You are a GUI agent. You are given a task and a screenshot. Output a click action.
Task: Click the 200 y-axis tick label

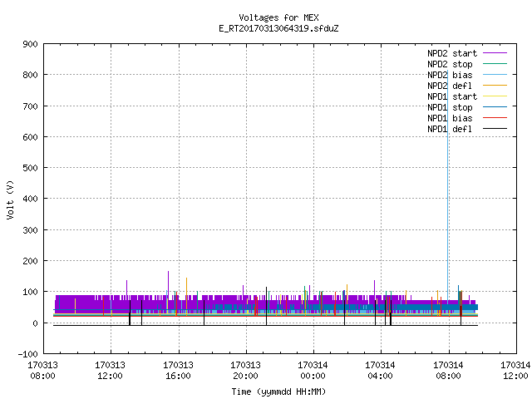30,261
